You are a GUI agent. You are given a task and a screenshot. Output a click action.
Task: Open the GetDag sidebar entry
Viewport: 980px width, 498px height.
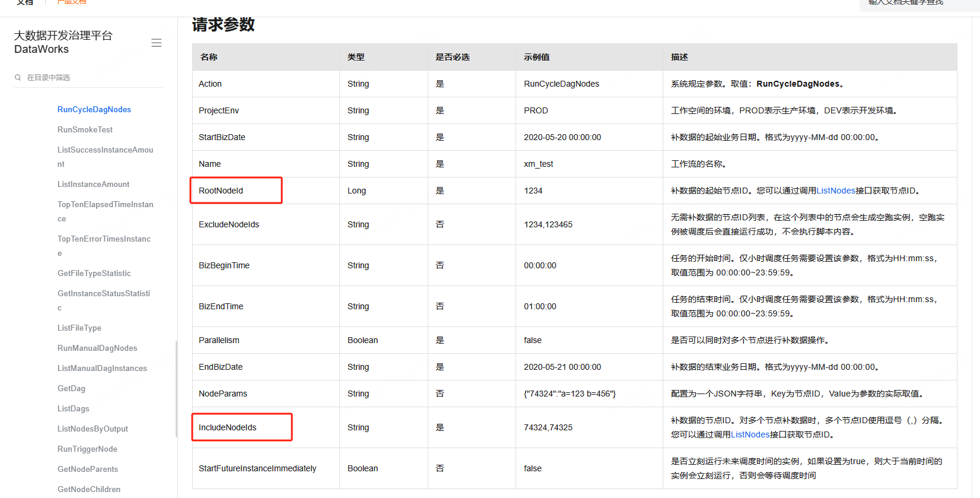(x=71, y=388)
